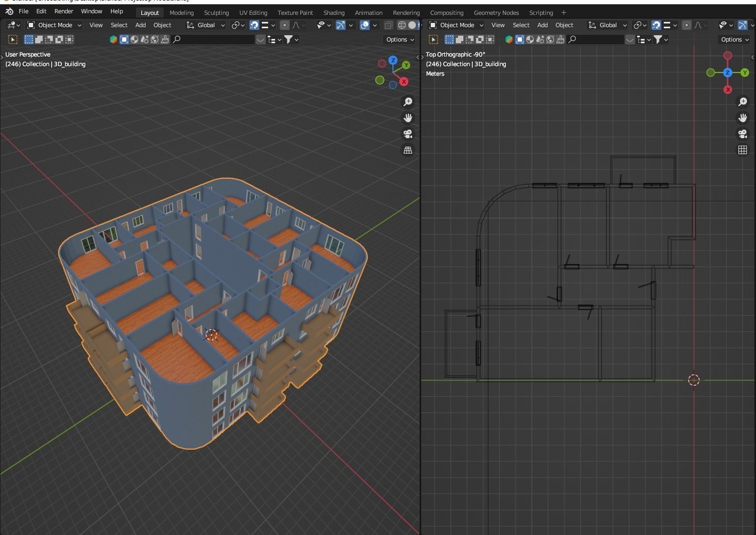This screenshot has width=756, height=535.
Task: Open pivot point dropdown in left viewport
Action: coord(238,25)
